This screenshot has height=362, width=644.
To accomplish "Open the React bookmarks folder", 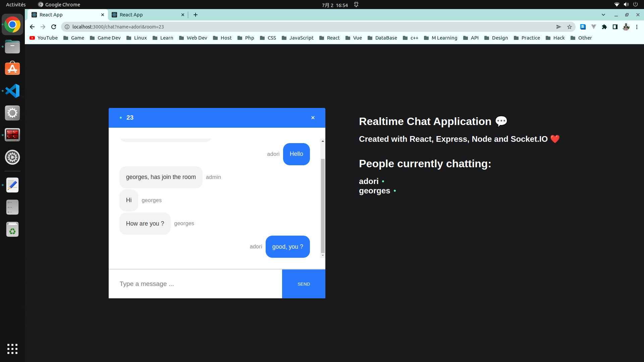I will tap(329, 38).
